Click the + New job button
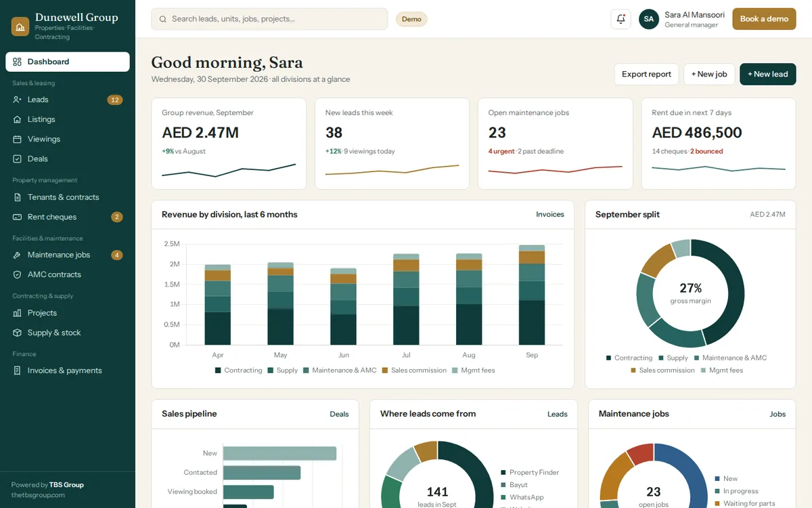This screenshot has width=812, height=508. pos(709,74)
